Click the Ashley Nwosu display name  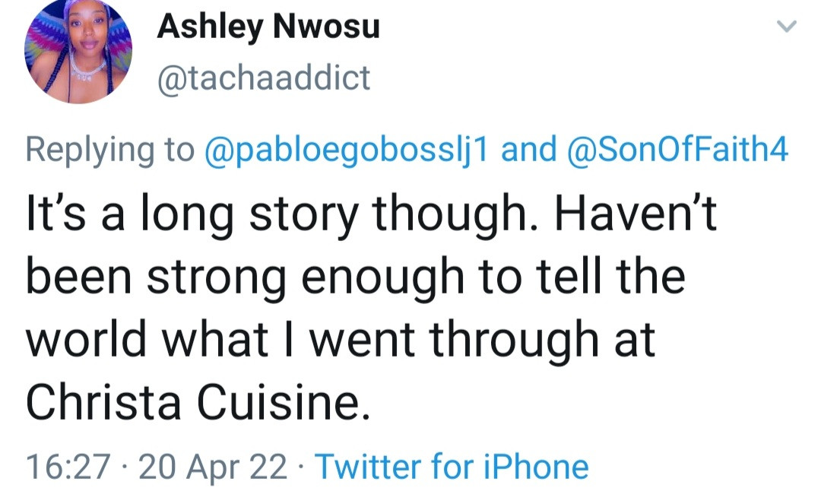(268, 29)
